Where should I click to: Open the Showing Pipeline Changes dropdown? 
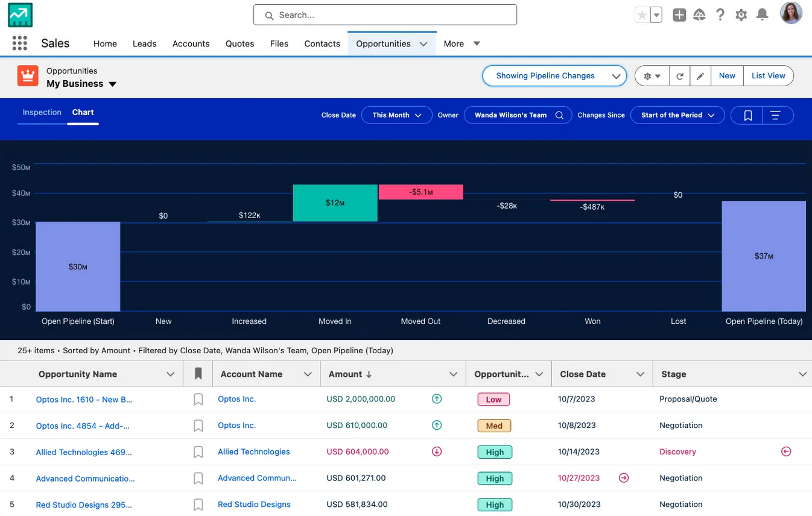coord(554,76)
